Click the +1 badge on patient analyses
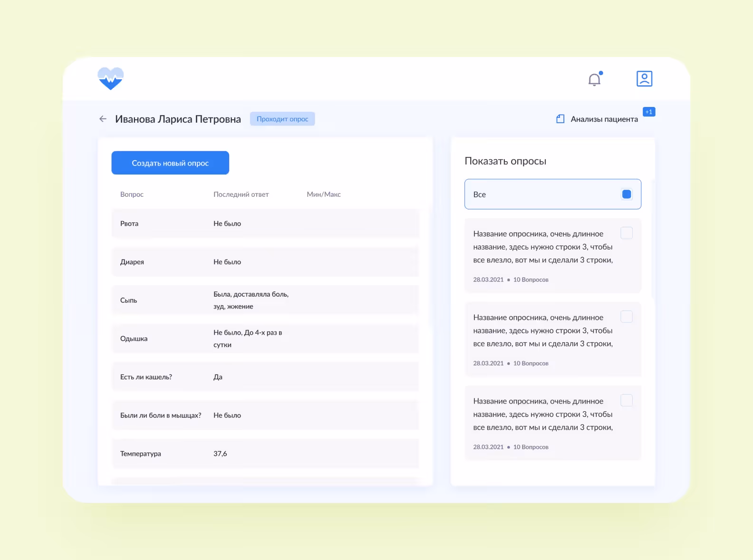 pos(649,112)
